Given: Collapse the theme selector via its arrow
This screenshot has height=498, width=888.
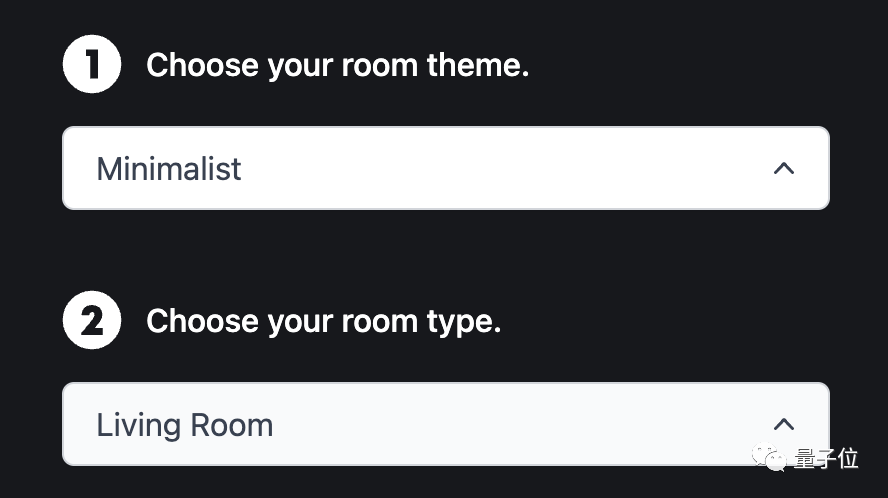Looking at the screenshot, I should pos(784,168).
